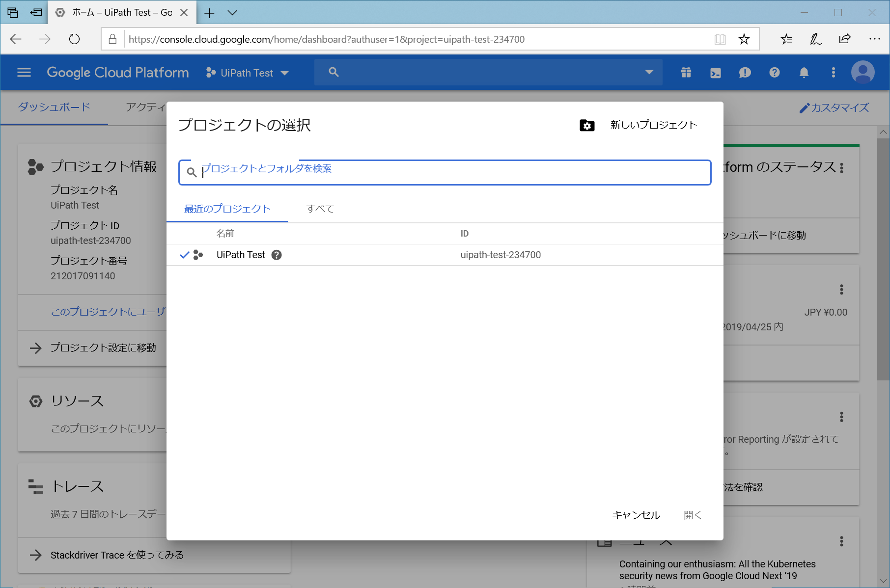Click the set-aside tabs icon
890x588 pixels.
pyautogui.click(x=36, y=13)
